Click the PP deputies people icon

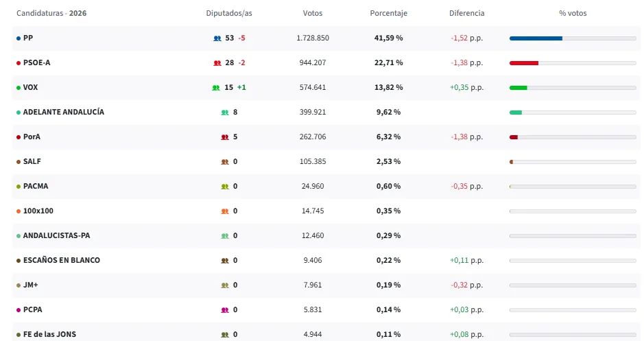(217, 38)
